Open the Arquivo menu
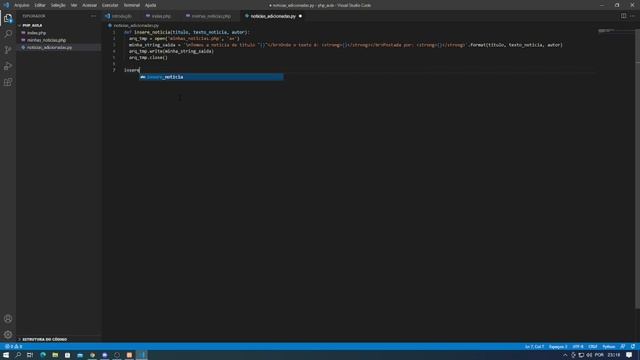Viewport: 640px width, 360px height. [22, 5]
